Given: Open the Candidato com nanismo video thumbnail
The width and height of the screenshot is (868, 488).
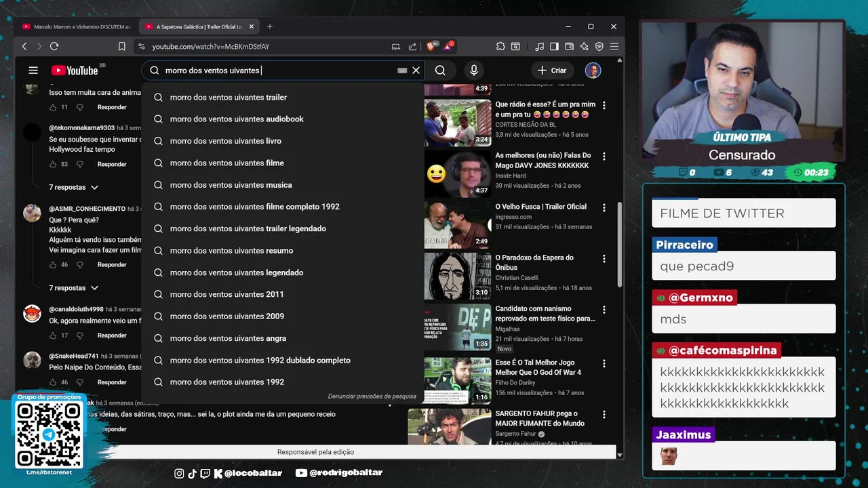Looking at the screenshot, I should tap(457, 327).
